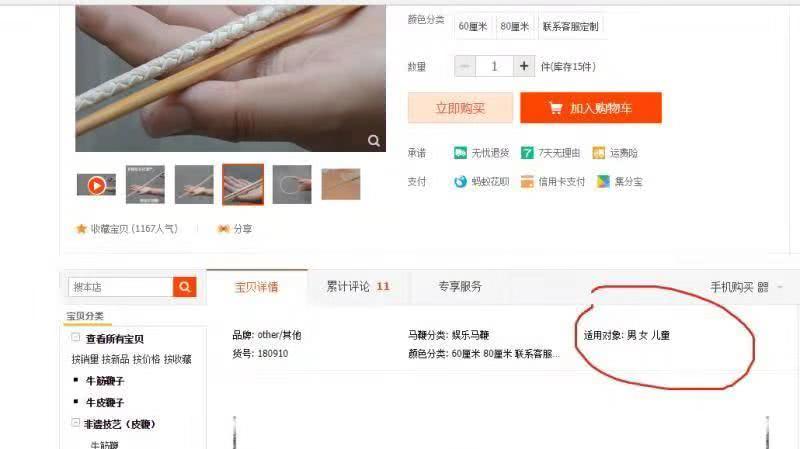Click the 立即购买 button
This screenshot has height=449, width=800.
coord(460,108)
